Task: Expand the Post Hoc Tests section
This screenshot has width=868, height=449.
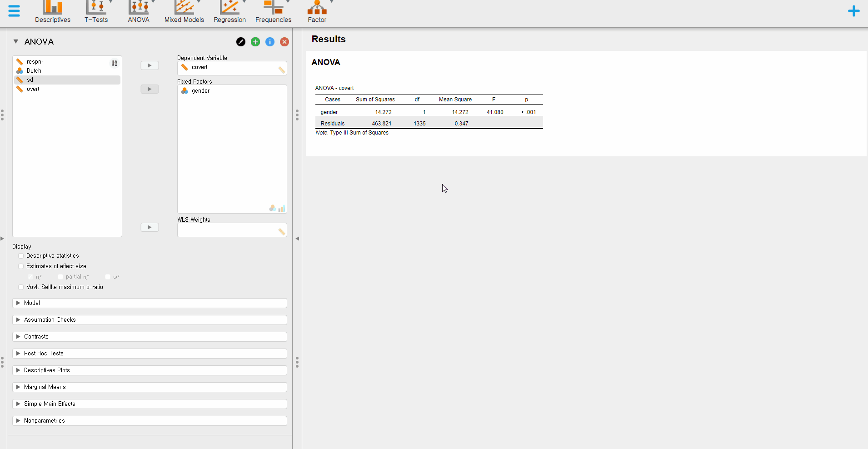Action: coord(150,354)
